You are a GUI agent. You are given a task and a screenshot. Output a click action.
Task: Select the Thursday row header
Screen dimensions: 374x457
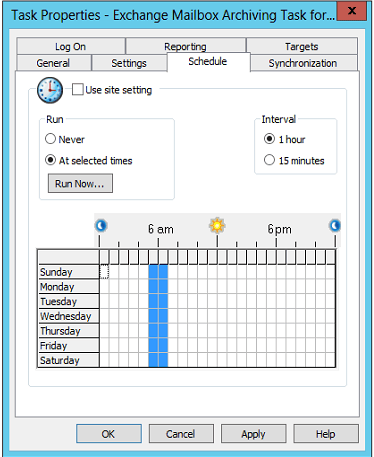click(x=68, y=330)
